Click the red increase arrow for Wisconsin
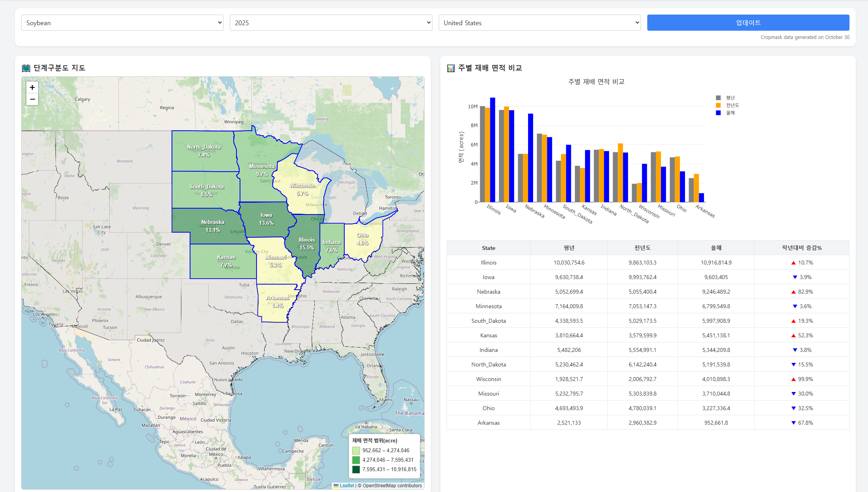 click(793, 379)
